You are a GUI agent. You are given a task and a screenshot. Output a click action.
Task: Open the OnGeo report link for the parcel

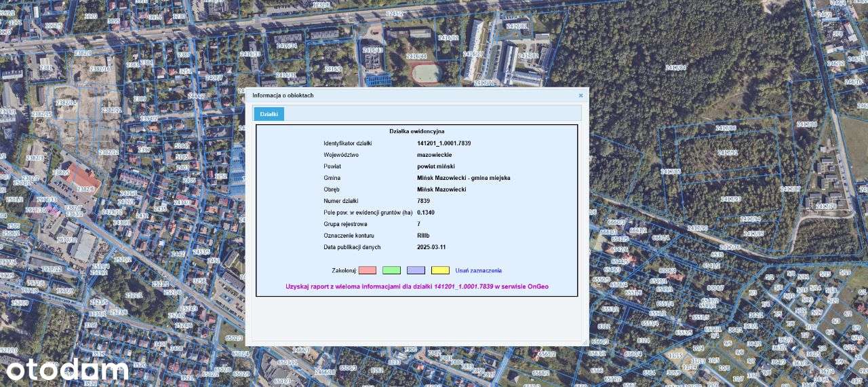point(417,287)
